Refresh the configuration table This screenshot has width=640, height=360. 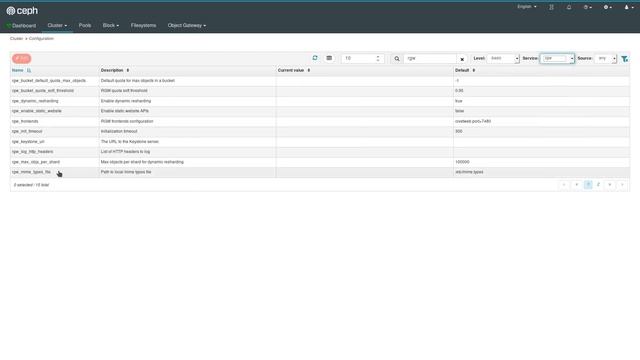(315, 58)
